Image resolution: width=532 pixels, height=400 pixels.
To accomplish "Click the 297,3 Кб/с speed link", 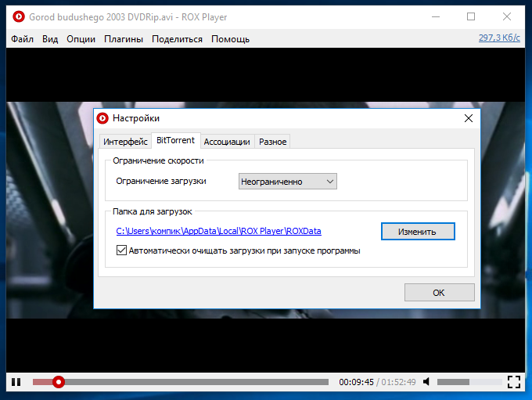I will click(499, 38).
